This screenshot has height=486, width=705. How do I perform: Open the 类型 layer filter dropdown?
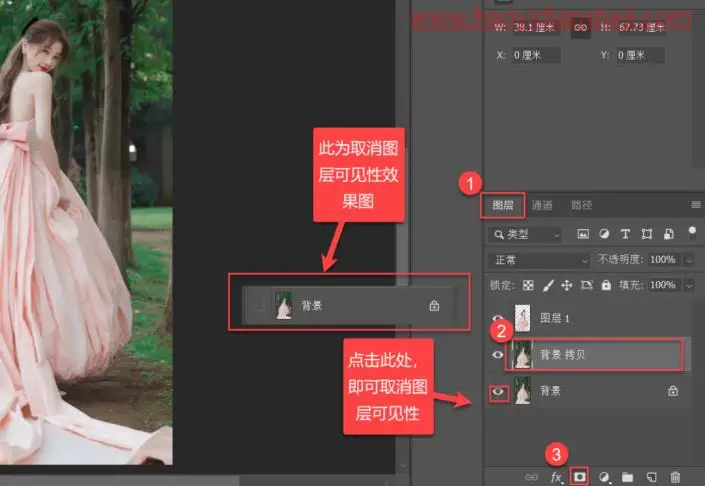525,234
